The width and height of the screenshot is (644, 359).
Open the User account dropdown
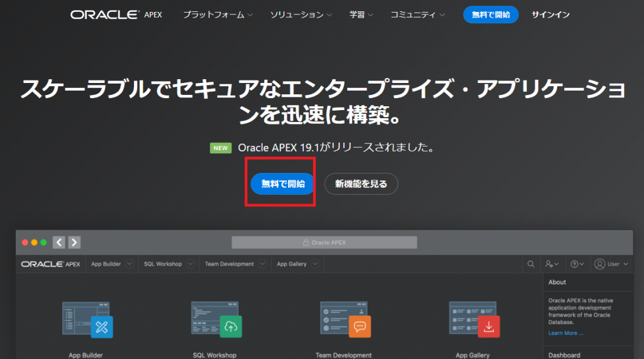tap(611, 264)
